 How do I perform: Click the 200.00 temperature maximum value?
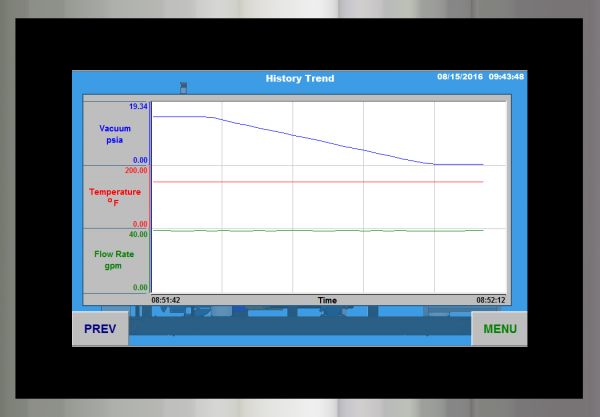(x=136, y=170)
